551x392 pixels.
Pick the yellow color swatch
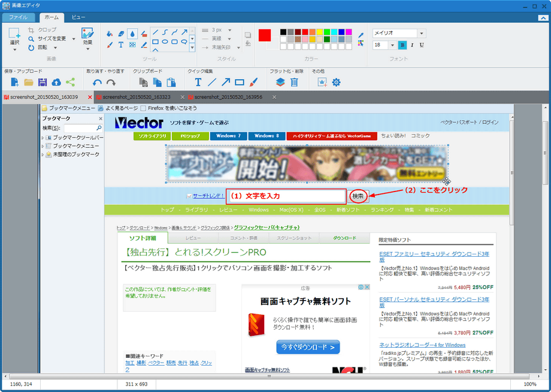tap(319, 32)
